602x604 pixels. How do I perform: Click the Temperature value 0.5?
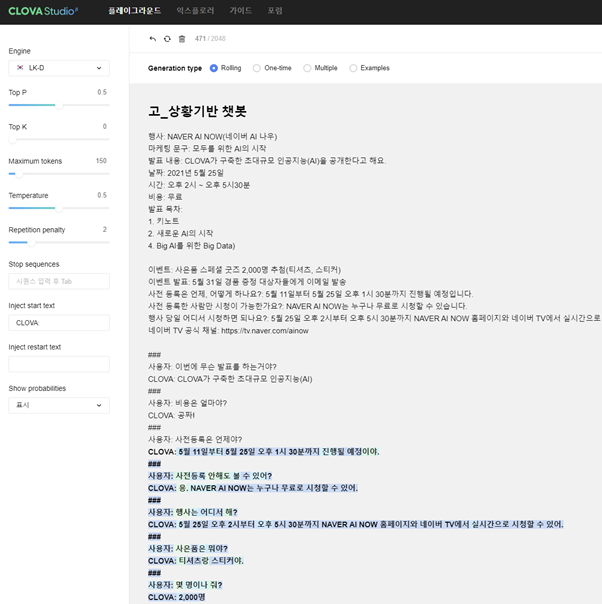pyautogui.click(x=102, y=195)
